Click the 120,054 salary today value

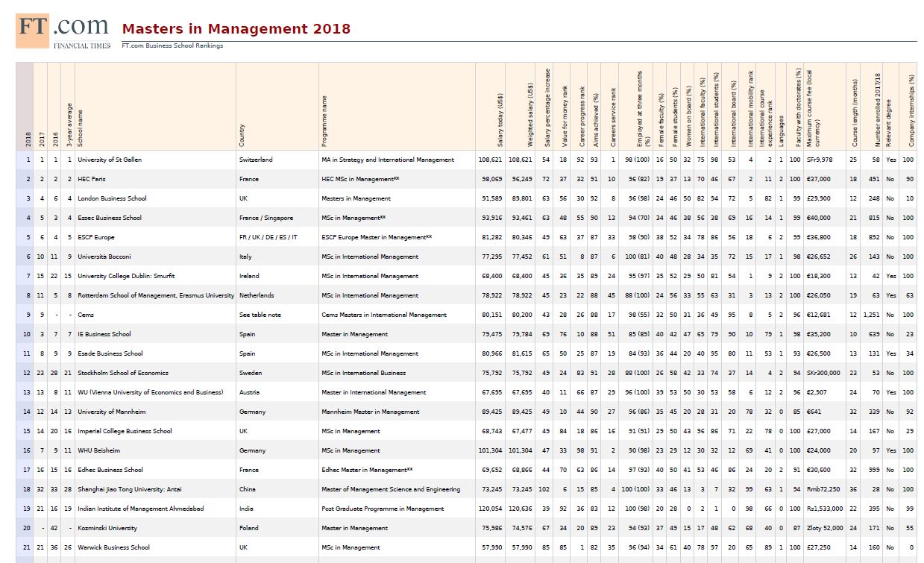coord(490,509)
